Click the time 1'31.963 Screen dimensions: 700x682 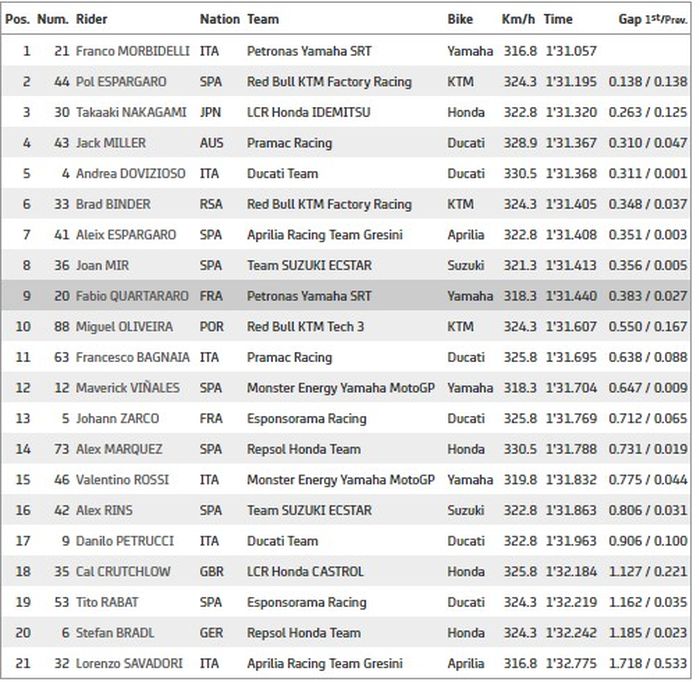coord(571,541)
